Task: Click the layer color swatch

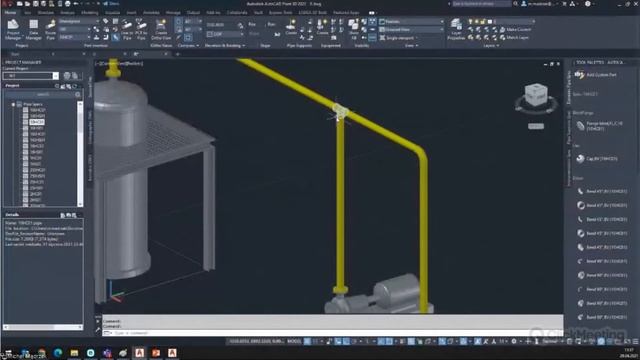Action: coord(490,21)
